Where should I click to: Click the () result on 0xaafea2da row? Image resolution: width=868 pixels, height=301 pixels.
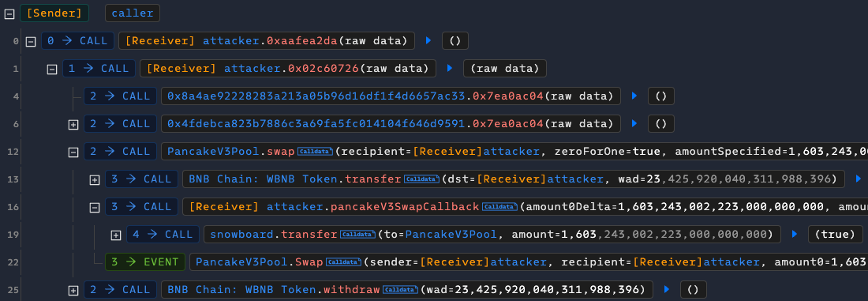(455, 41)
